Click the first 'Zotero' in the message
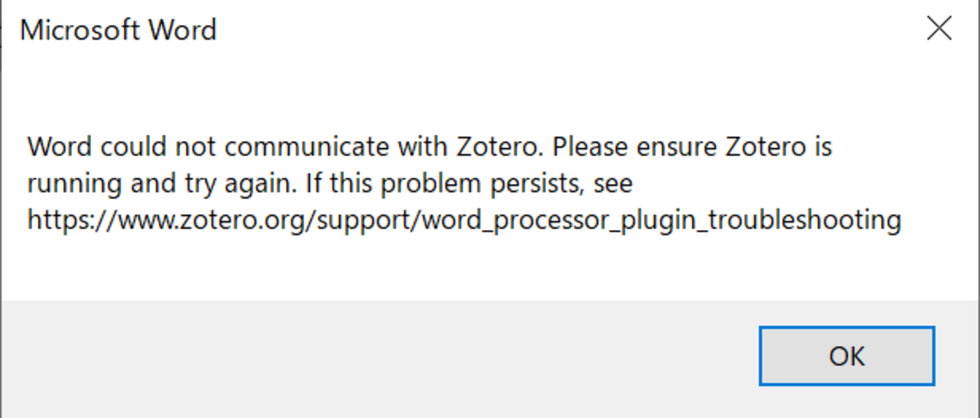This screenshot has height=418, width=980. (498, 146)
